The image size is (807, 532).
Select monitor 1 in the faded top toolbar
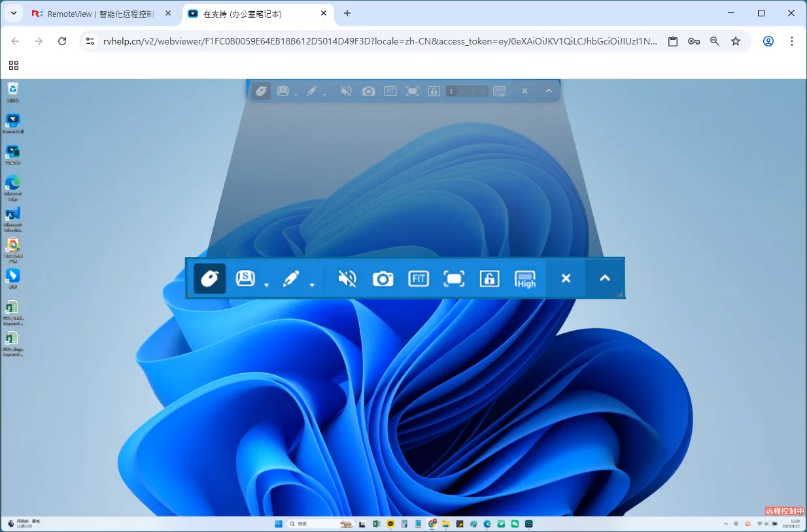(451, 91)
